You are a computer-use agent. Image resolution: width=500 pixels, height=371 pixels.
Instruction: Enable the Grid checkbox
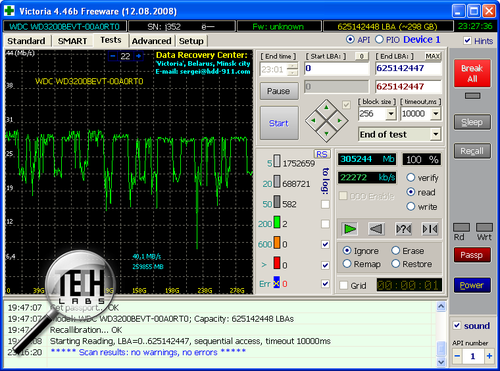[x=344, y=285]
